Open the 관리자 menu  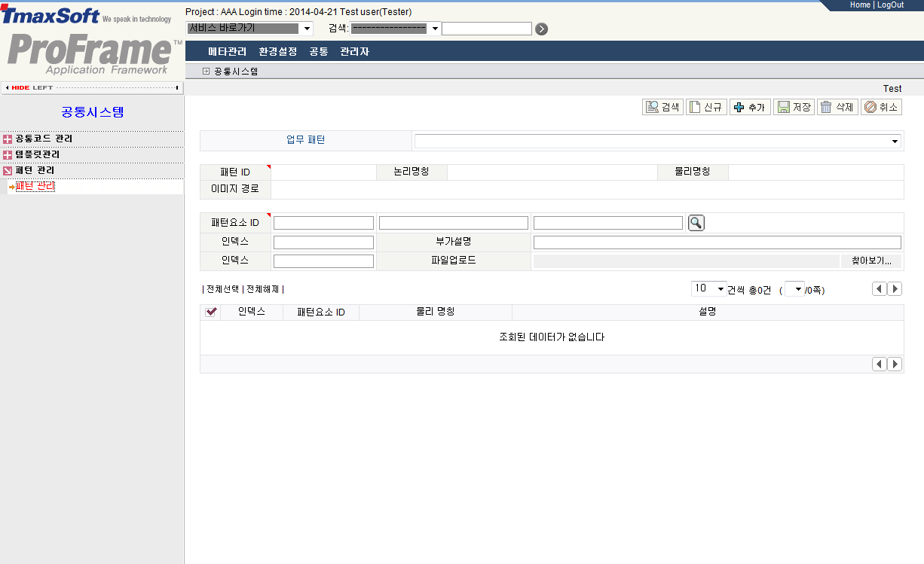[x=353, y=52]
